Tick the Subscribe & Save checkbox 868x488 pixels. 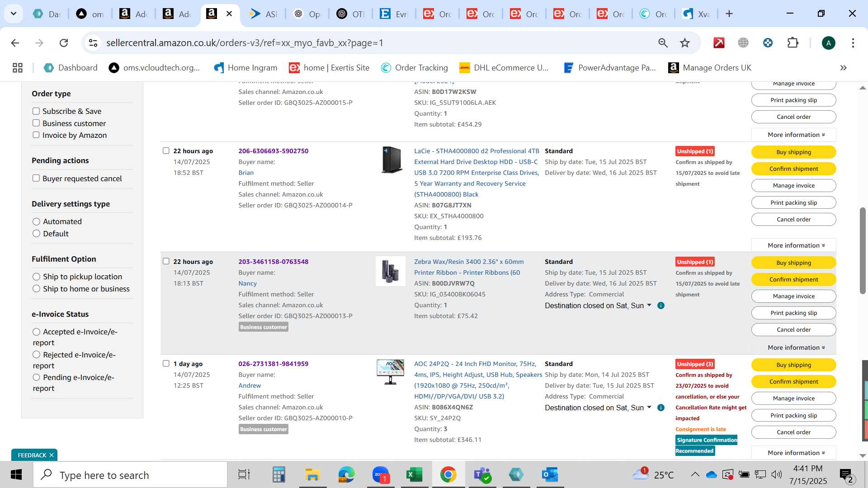pyautogui.click(x=36, y=111)
